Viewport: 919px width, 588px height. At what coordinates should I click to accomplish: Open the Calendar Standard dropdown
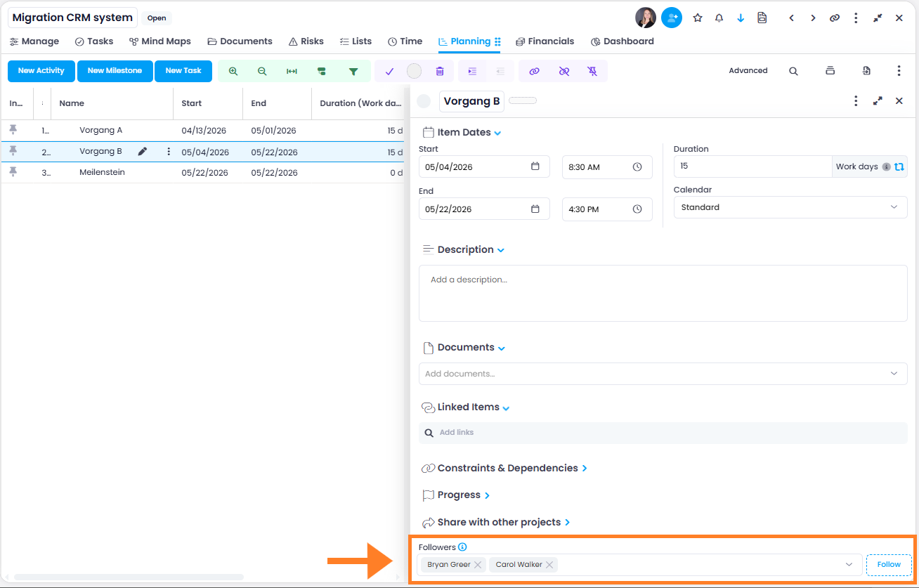[x=790, y=207]
